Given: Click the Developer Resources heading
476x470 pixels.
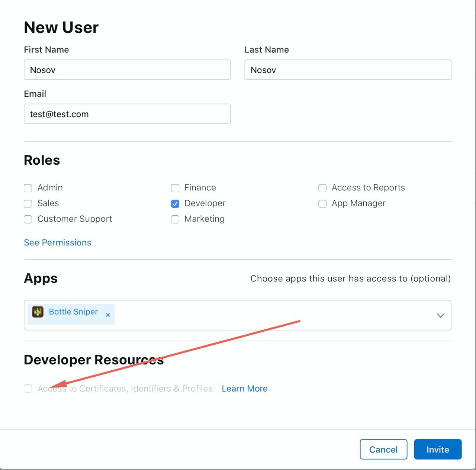Looking at the screenshot, I should (94, 360).
